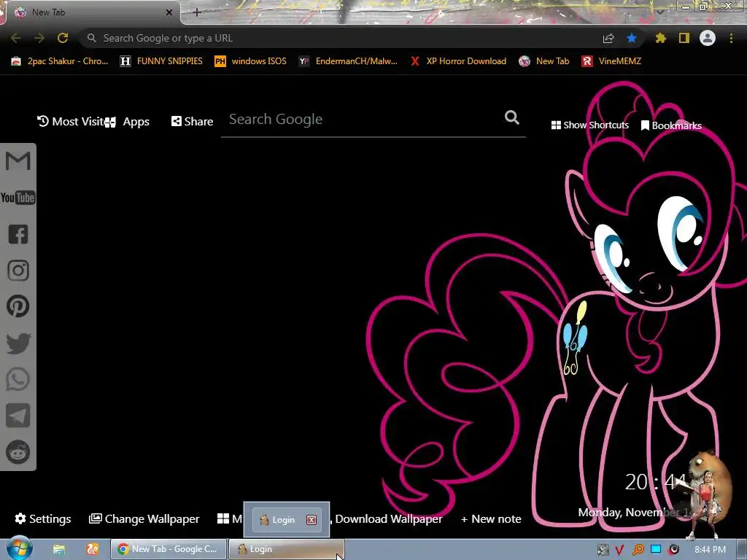Open the Pinterest sidebar icon
747x560 pixels.
[x=18, y=306]
